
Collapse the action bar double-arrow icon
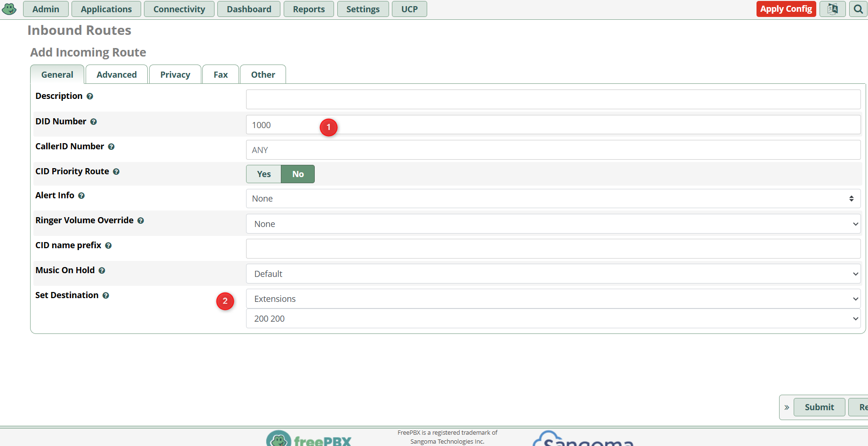pos(787,407)
